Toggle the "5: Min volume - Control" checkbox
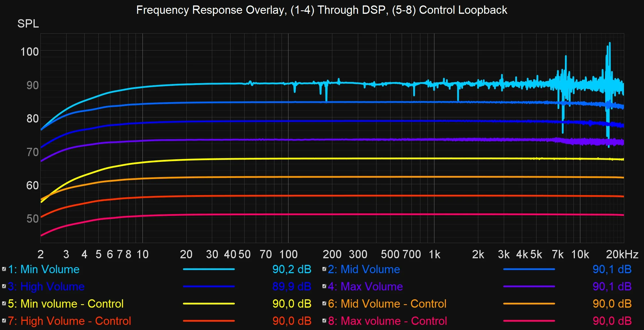Screen dimensions: 644x330 coord(4,304)
